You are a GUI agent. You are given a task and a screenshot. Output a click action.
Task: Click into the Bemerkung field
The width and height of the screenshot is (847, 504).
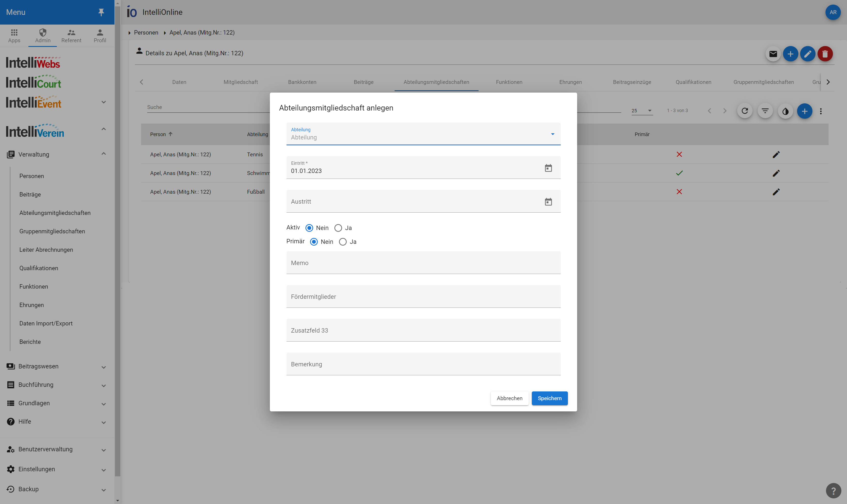coord(424,364)
